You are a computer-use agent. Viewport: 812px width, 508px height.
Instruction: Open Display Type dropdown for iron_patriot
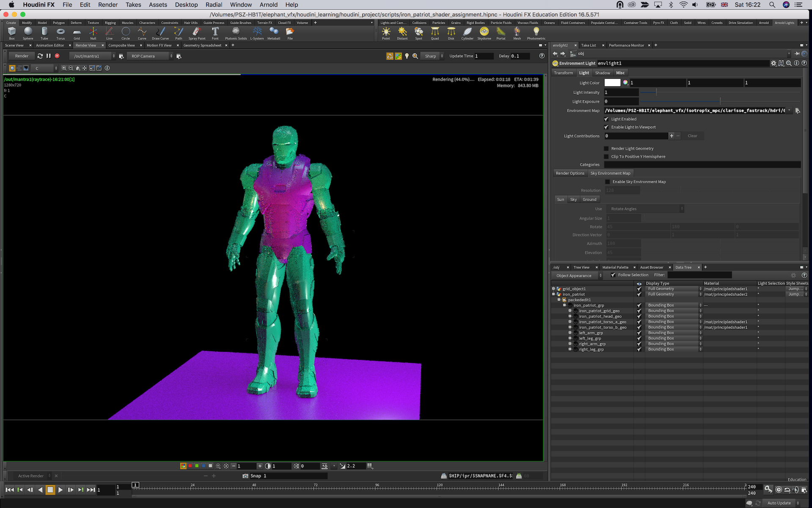click(674, 294)
